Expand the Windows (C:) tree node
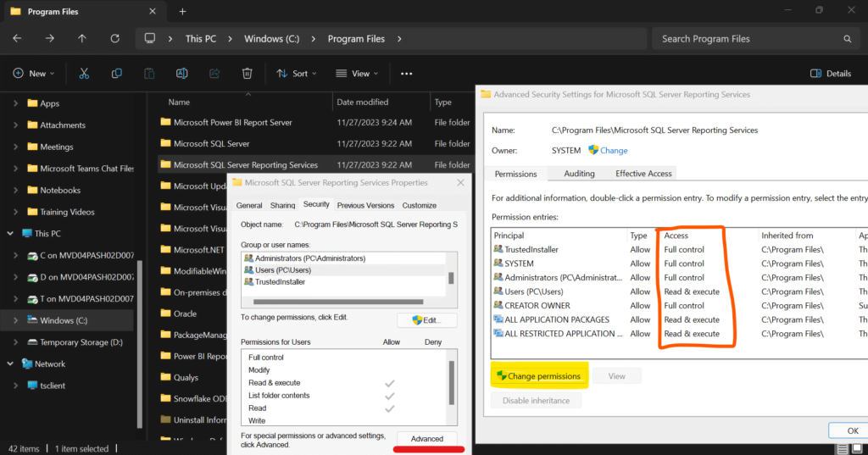 [15, 320]
